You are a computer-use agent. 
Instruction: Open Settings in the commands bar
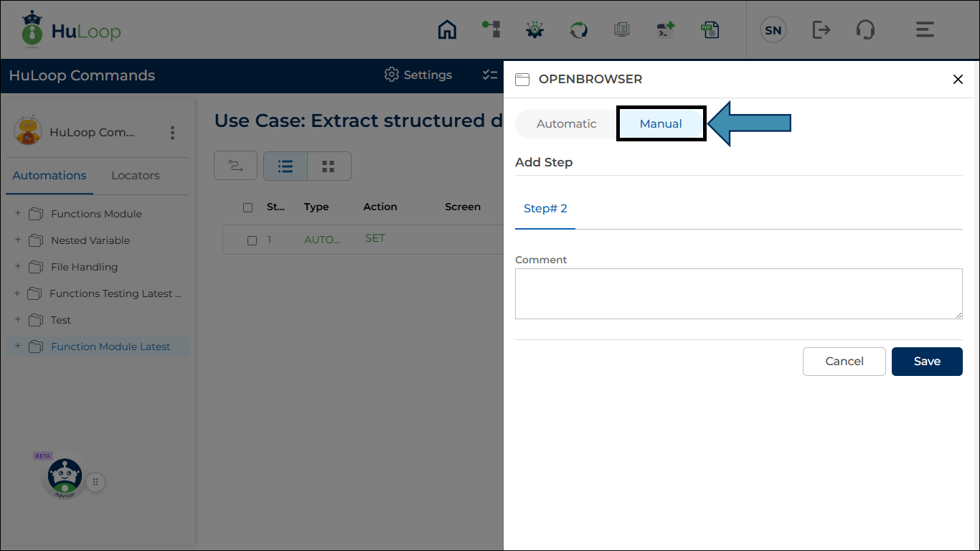point(418,75)
